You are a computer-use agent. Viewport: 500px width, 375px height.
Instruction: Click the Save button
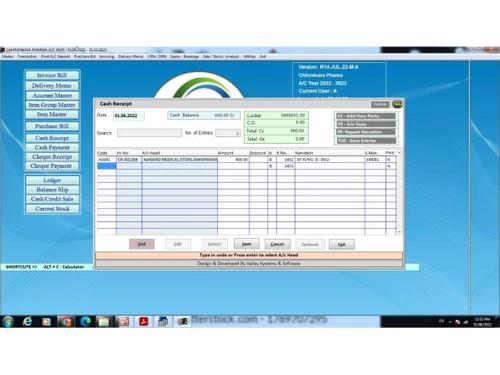[246, 244]
